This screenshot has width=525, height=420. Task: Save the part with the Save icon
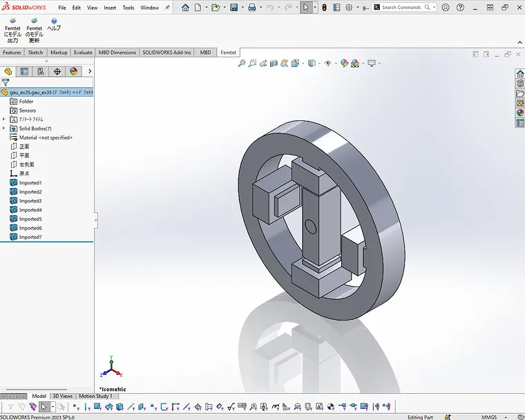click(233, 8)
